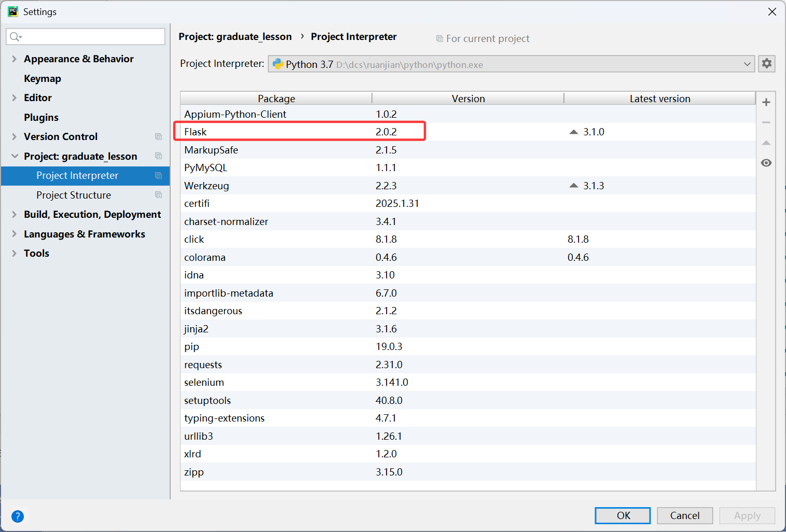786x532 pixels.
Task: Select the click package row
Action: pos(468,239)
